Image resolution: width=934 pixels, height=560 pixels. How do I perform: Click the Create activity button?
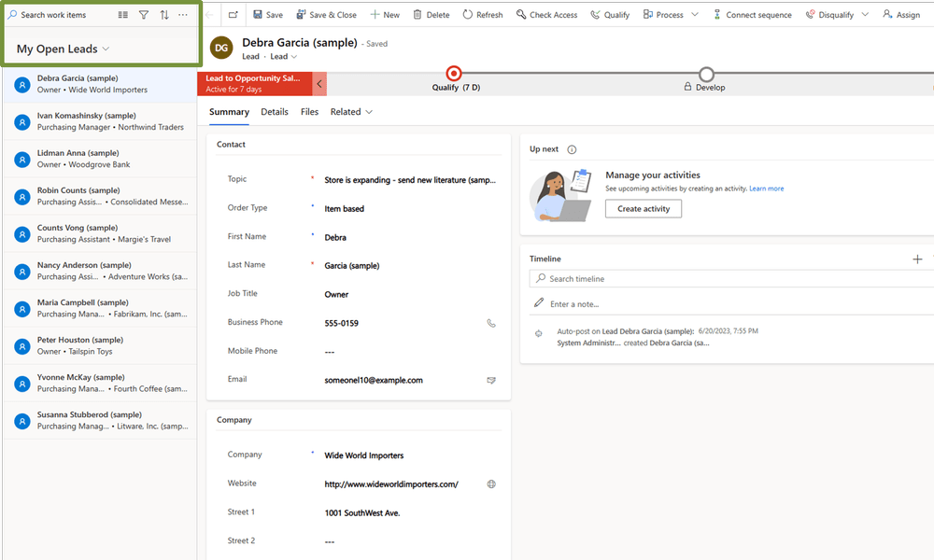coord(643,209)
